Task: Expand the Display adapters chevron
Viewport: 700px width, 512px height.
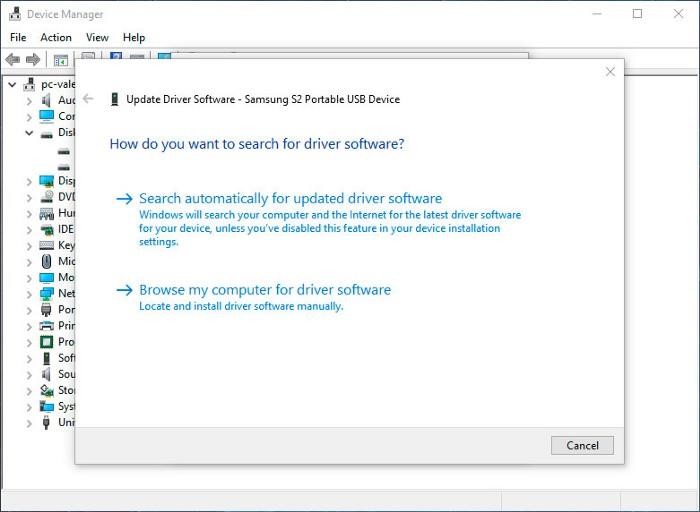Action: (29, 182)
